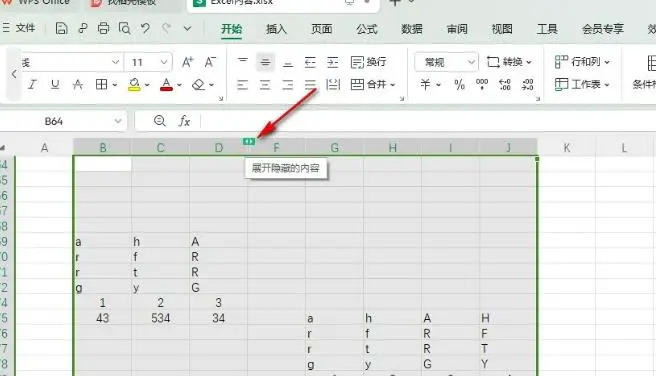
Task: Switch to 数据 Data tab
Action: tap(412, 29)
